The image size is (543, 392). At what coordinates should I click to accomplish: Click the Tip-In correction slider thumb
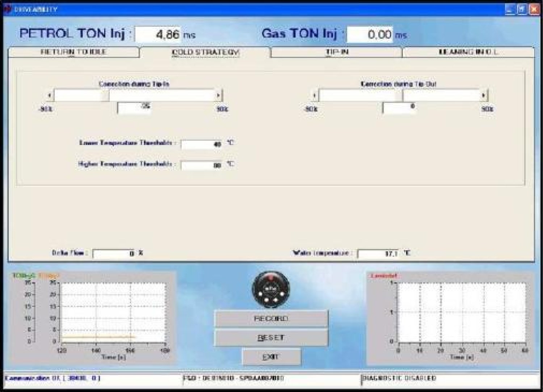tap(105, 95)
